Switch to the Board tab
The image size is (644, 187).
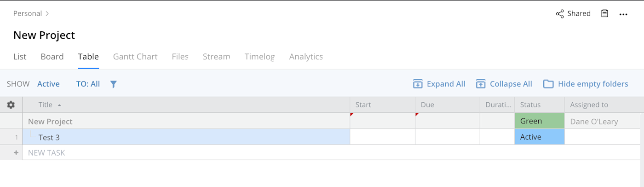(52, 57)
